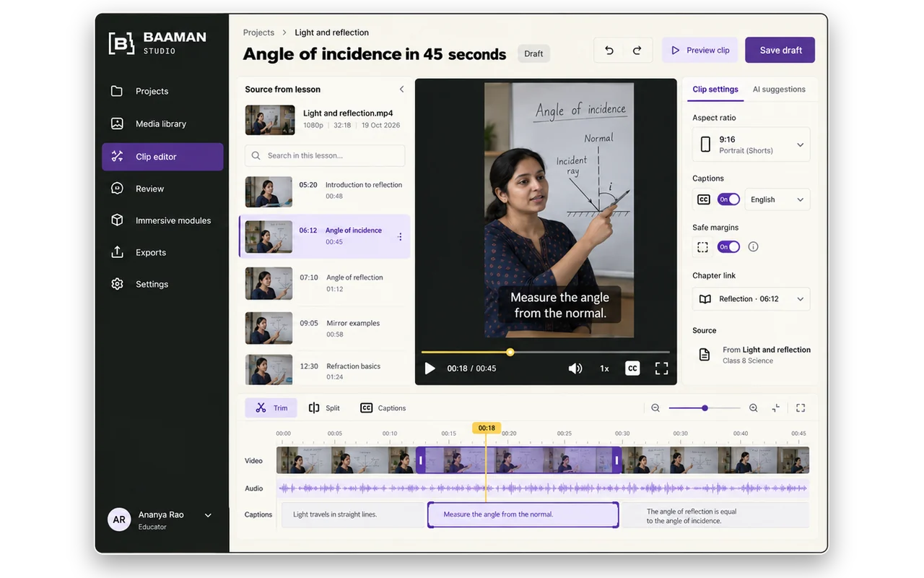Screen dimensions: 924x578
Task: Expand the timeline to fullscreen icon
Action: tap(801, 408)
